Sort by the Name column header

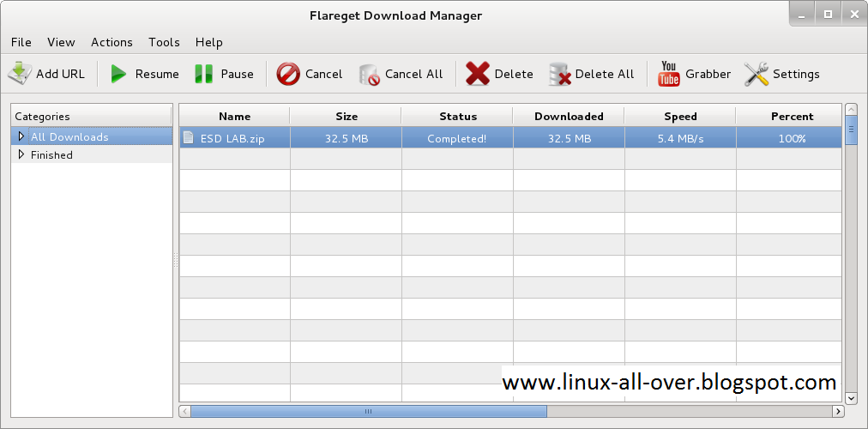235,116
